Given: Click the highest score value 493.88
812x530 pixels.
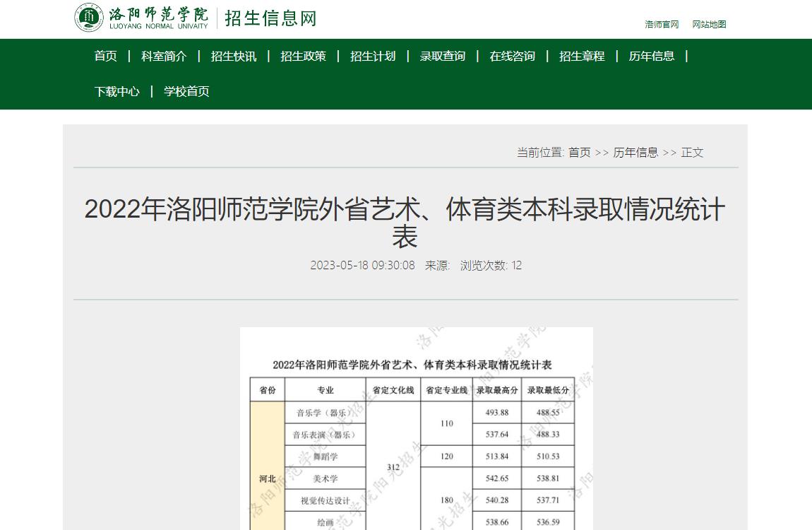Looking at the screenshot, I should click(x=497, y=413).
